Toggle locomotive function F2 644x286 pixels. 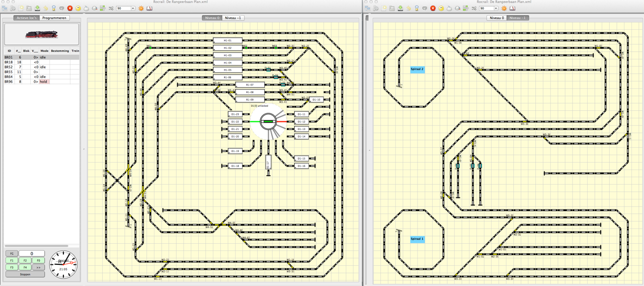25,261
